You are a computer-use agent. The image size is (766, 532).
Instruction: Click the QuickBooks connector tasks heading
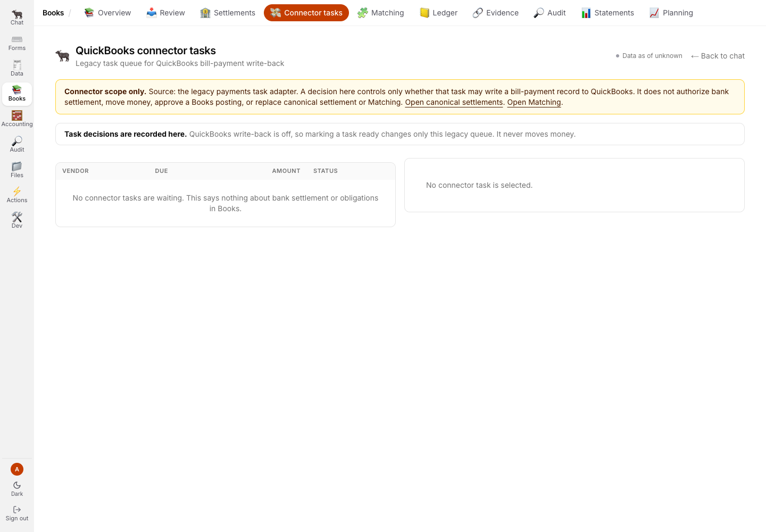pyautogui.click(x=146, y=51)
